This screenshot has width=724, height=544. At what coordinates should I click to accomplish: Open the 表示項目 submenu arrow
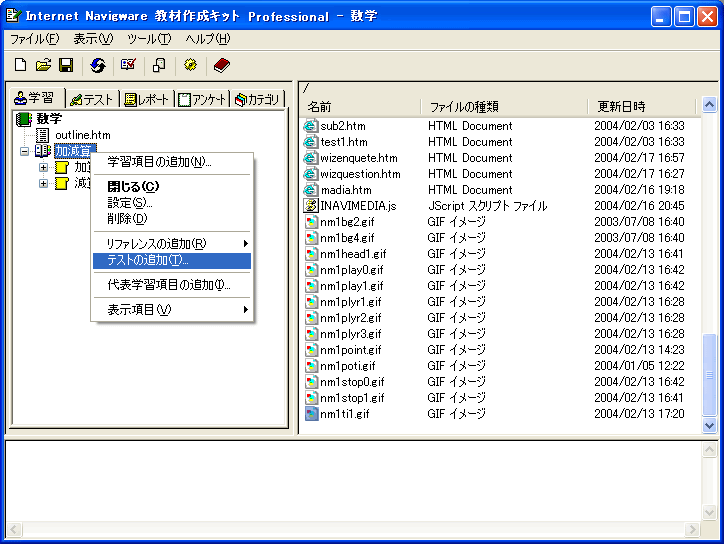246,309
